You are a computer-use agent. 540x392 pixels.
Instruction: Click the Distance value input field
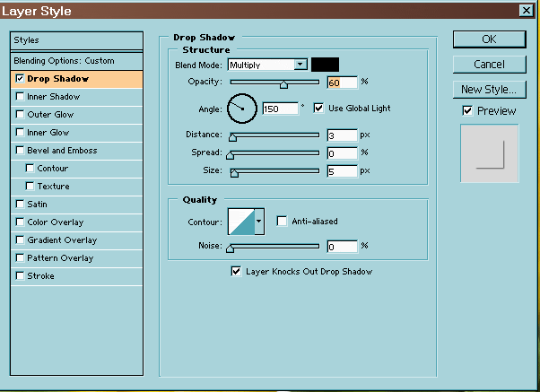pos(341,135)
